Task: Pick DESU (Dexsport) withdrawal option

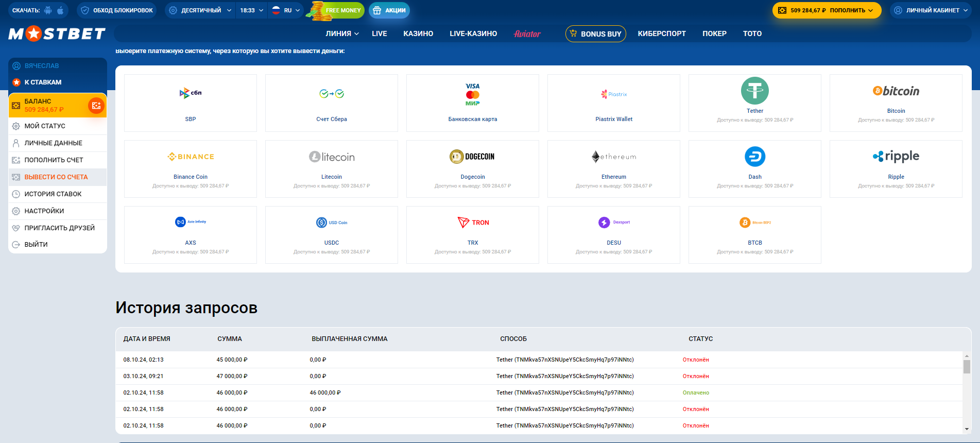Action: pos(614,235)
